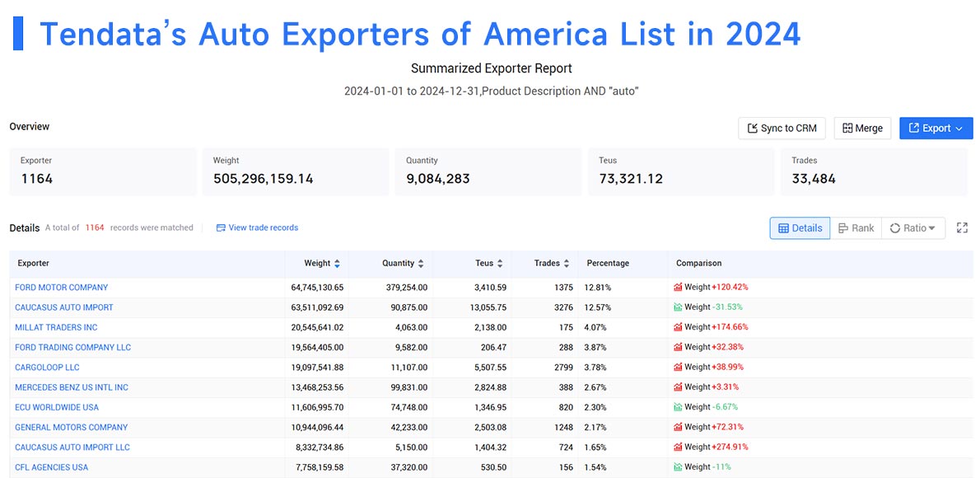Screen dimensions: 980x478
Task: Click weight value 64,745,130.65
Action: (x=317, y=287)
